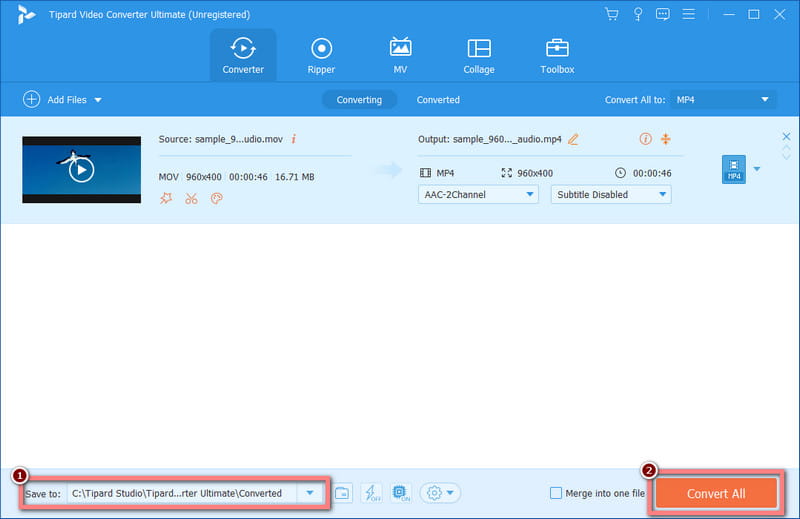Click the Convert All button
The height and width of the screenshot is (519, 800).
point(716,493)
